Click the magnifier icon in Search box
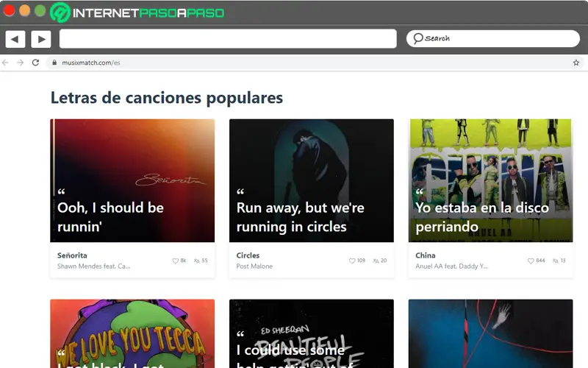This screenshot has width=588, height=368. (x=417, y=38)
